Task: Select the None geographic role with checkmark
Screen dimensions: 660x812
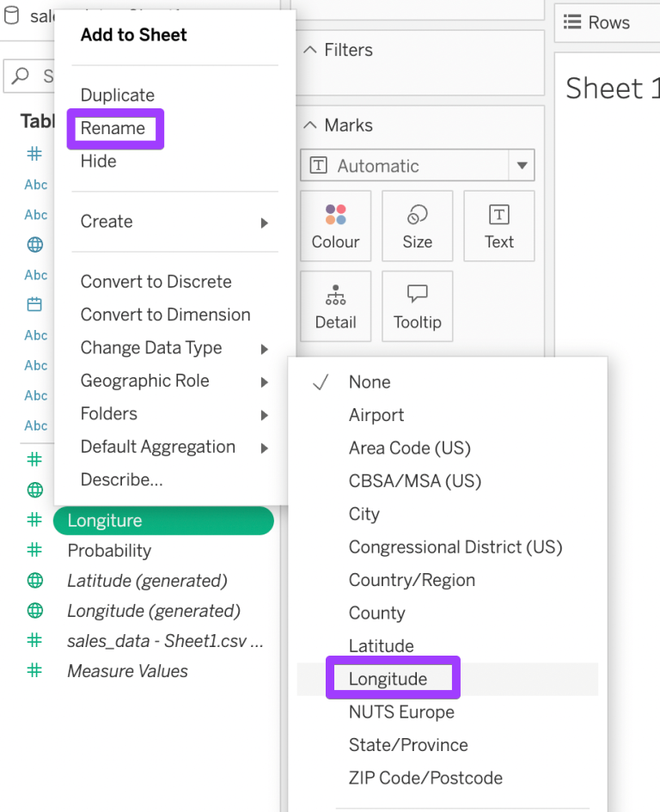Action: pyautogui.click(x=370, y=382)
